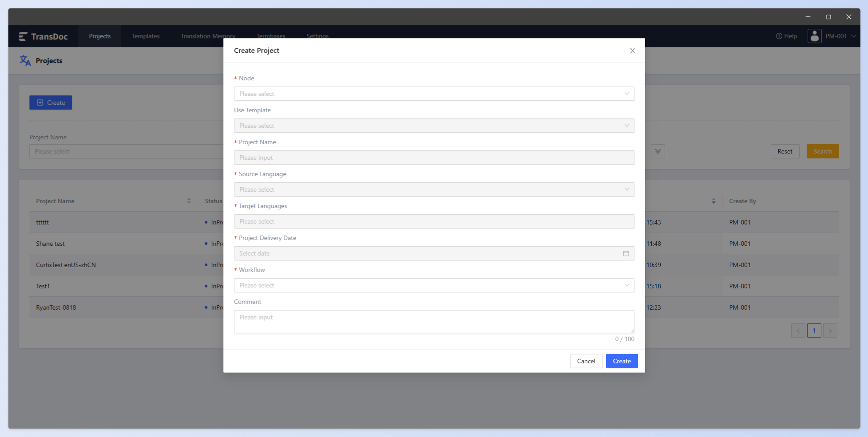The height and width of the screenshot is (437, 868).
Task: Close the Create Project dialog
Action: point(632,51)
